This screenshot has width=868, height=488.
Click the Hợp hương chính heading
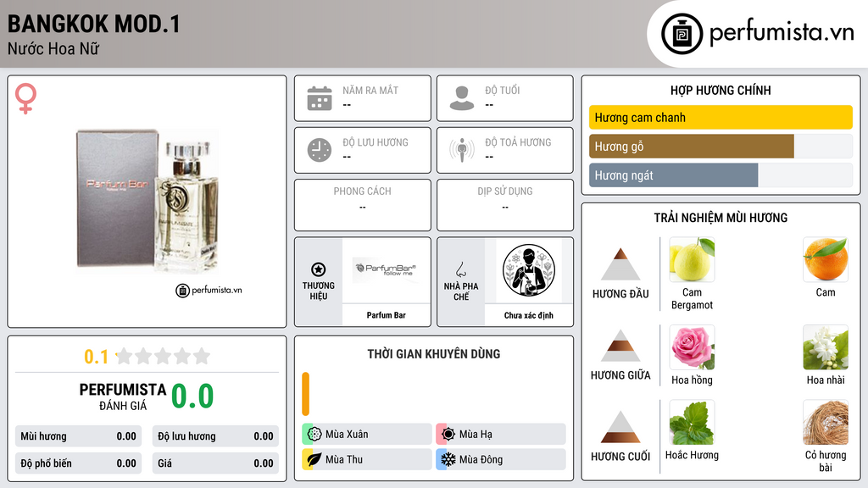coord(721,90)
